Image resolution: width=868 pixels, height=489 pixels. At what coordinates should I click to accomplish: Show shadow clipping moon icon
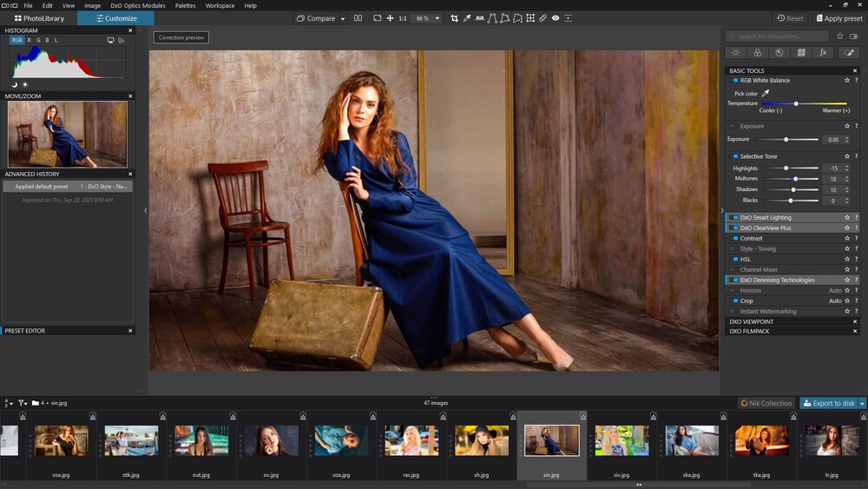click(x=15, y=85)
